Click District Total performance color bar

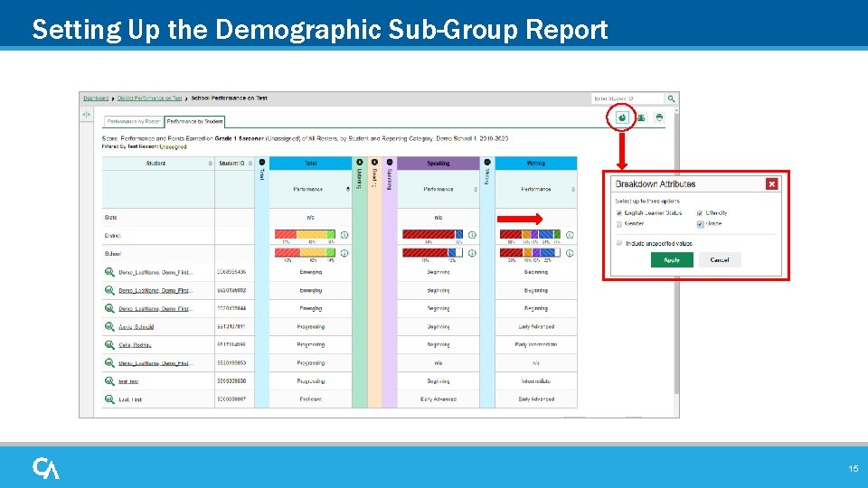click(305, 235)
